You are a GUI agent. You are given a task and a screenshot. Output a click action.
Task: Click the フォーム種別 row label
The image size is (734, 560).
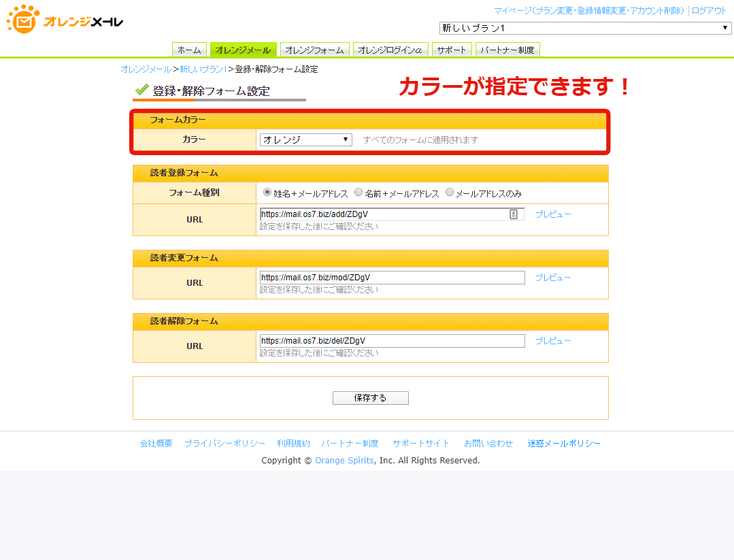click(x=194, y=193)
